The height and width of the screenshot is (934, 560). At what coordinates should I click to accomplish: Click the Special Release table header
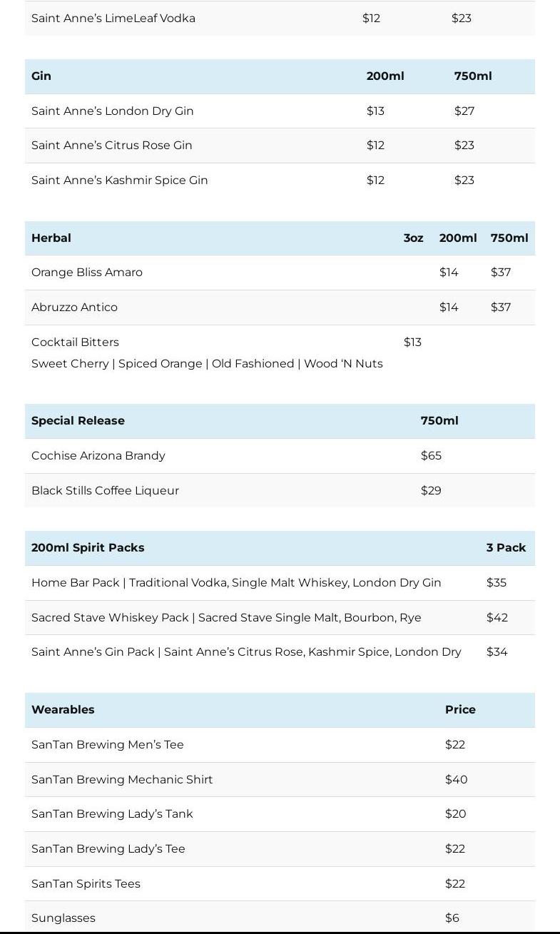(78, 421)
